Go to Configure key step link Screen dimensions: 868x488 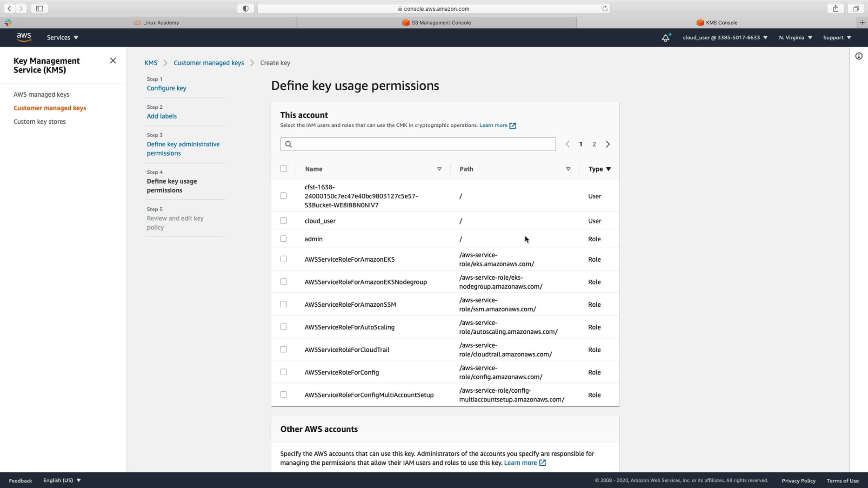point(167,88)
